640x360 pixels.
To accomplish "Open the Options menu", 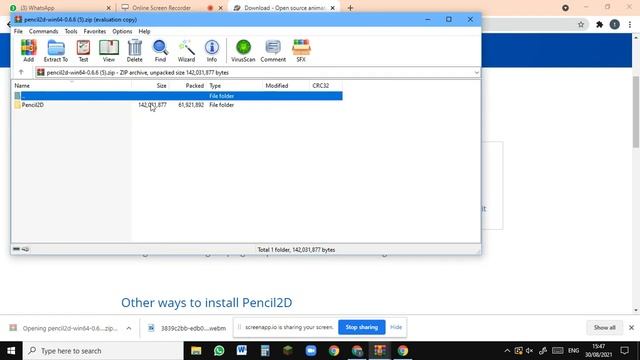I will [x=122, y=31].
